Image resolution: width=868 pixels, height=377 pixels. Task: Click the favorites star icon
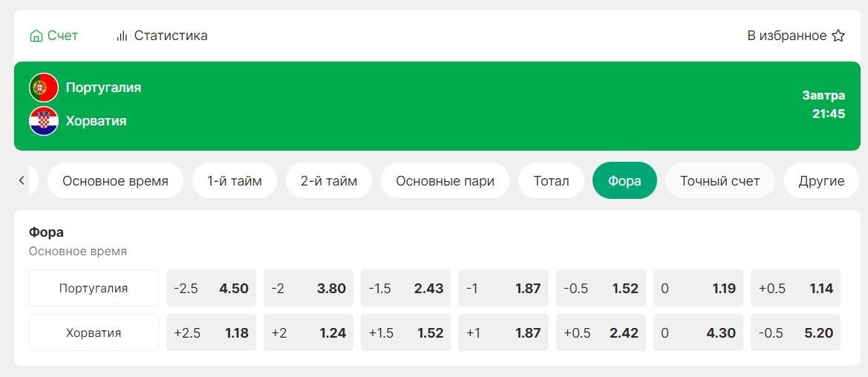click(x=838, y=36)
